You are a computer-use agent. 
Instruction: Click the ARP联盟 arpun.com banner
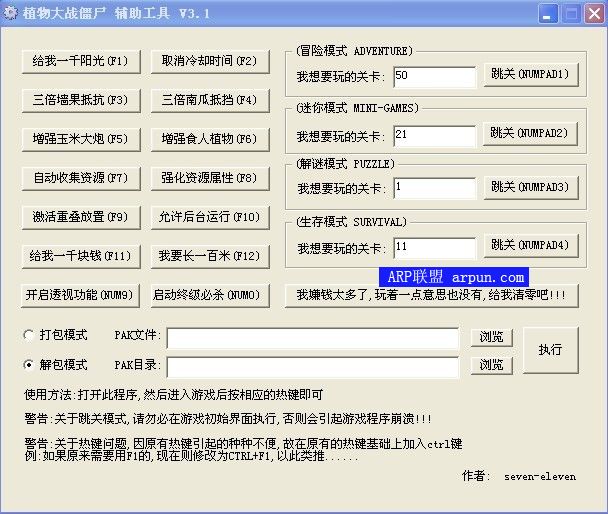454,277
